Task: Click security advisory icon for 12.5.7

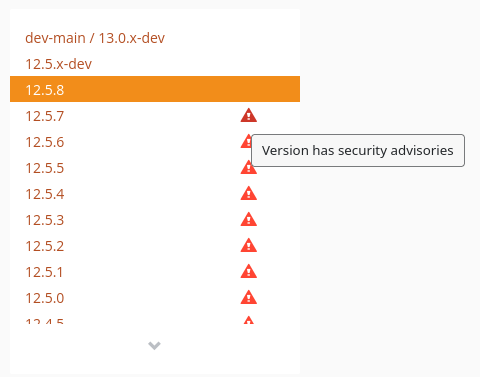Action: (x=249, y=115)
